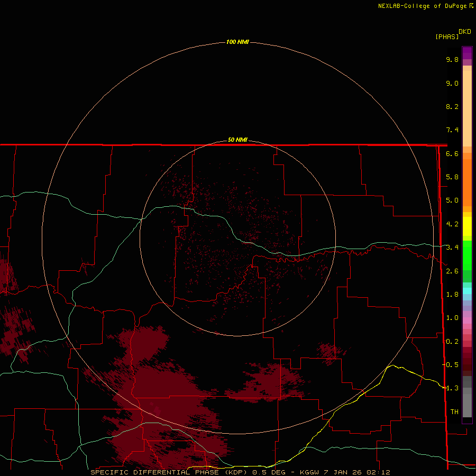Click the 0.2 value on the color scale
Viewport: 476px width, 476px height.
coord(452,342)
